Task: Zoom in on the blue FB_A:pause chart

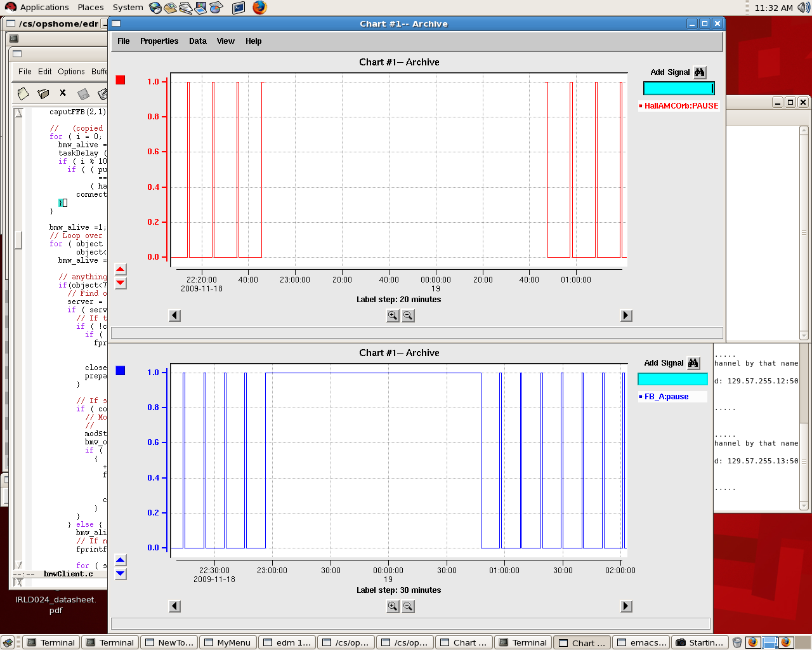Action: pos(393,606)
